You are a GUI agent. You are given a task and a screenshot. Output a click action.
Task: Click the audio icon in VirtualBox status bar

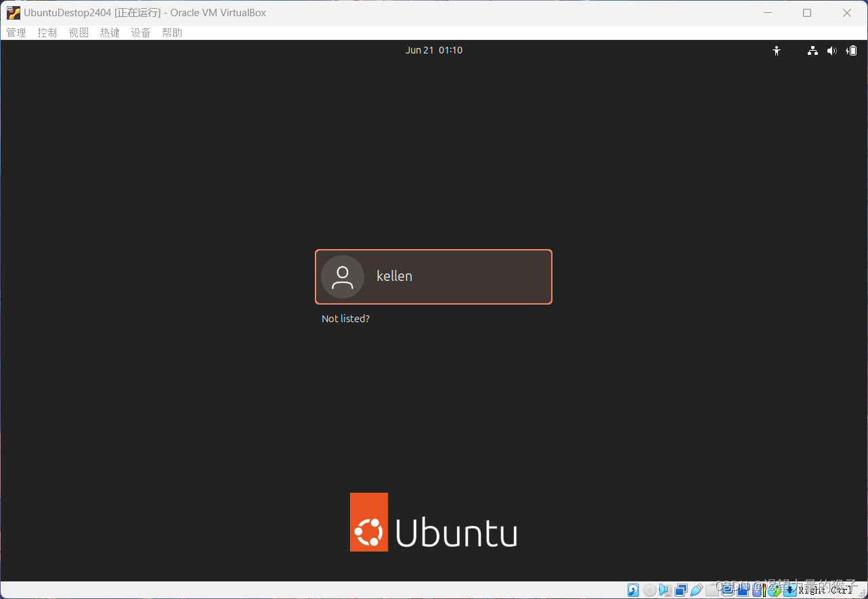(666, 590)
